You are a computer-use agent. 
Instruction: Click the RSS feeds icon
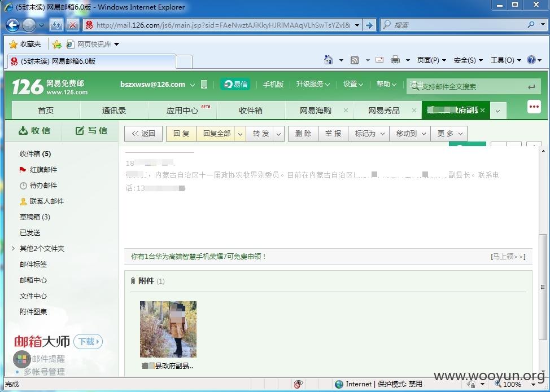tap(355, 60)
